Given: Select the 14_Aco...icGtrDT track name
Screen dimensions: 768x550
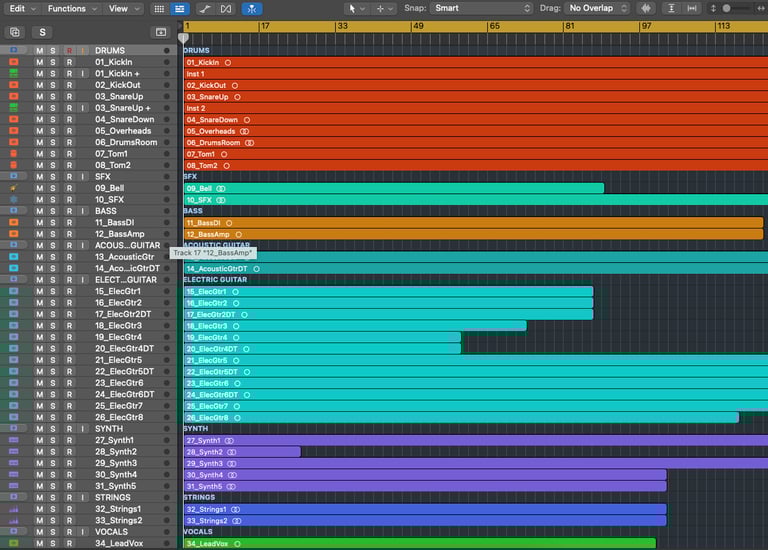Looking at the screenshot, I should 127,268.
